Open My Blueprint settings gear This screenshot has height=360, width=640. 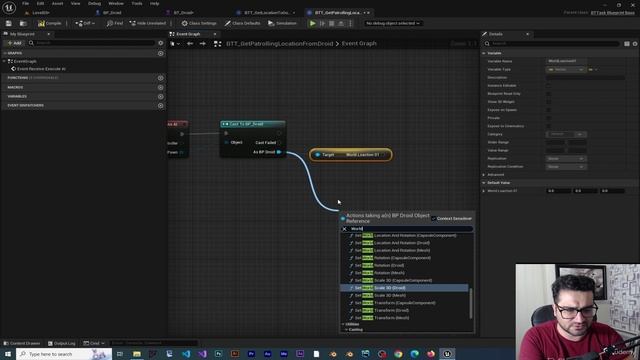[161, 43]
